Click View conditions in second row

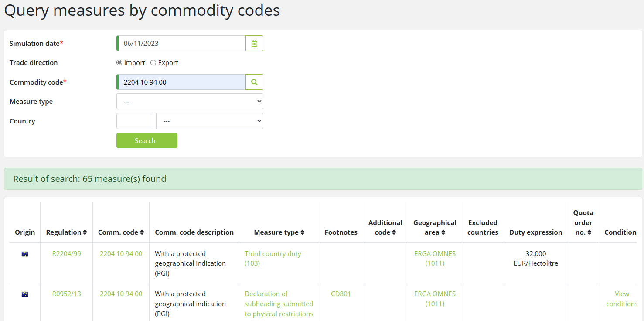(621, 299)
